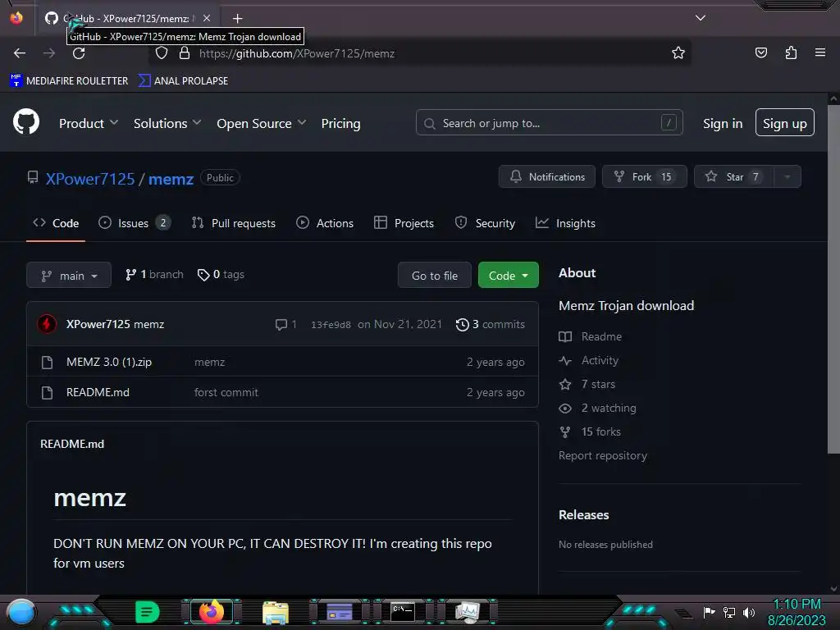The height and width of the screenshot is (630, 840).
Task: Switch to the Issues tab
Action: tap(135, 223)
